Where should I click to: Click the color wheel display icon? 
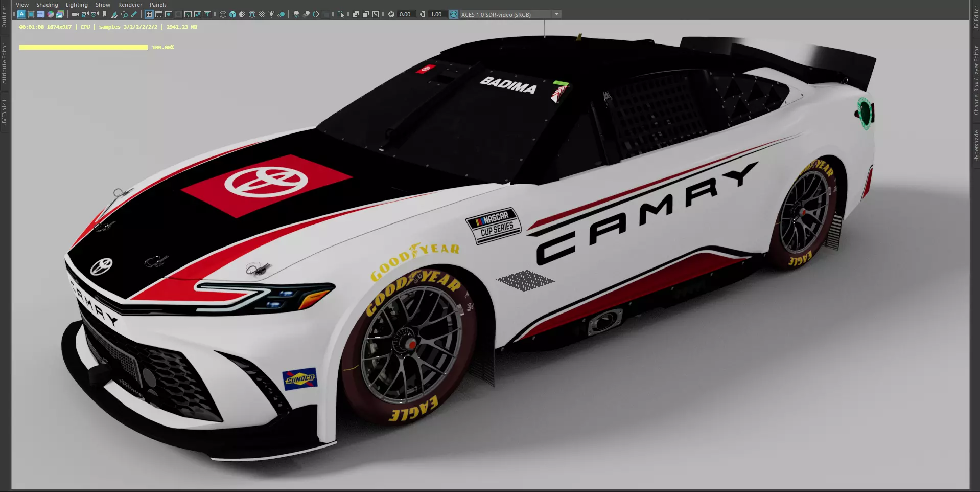pos(51,14)
